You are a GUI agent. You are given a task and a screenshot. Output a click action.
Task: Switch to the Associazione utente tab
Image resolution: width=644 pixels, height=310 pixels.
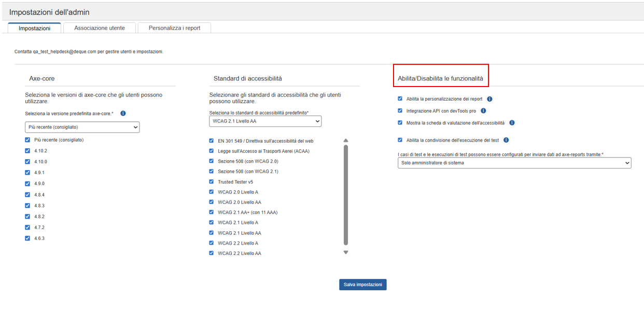tap(99, 28)
